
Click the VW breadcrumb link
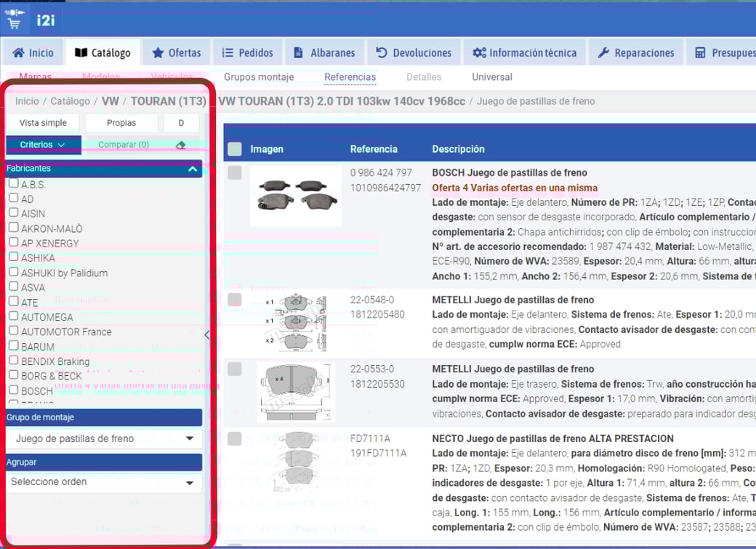click(x=110, y=101)
